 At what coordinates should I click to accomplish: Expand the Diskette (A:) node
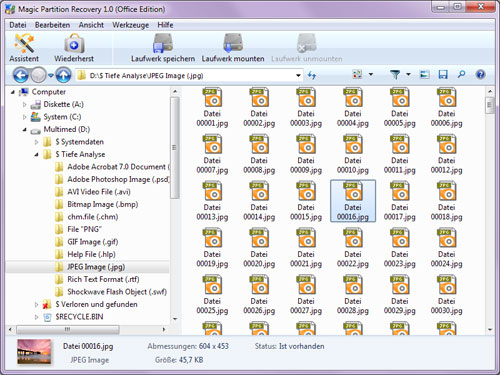[x=24, y=105]
